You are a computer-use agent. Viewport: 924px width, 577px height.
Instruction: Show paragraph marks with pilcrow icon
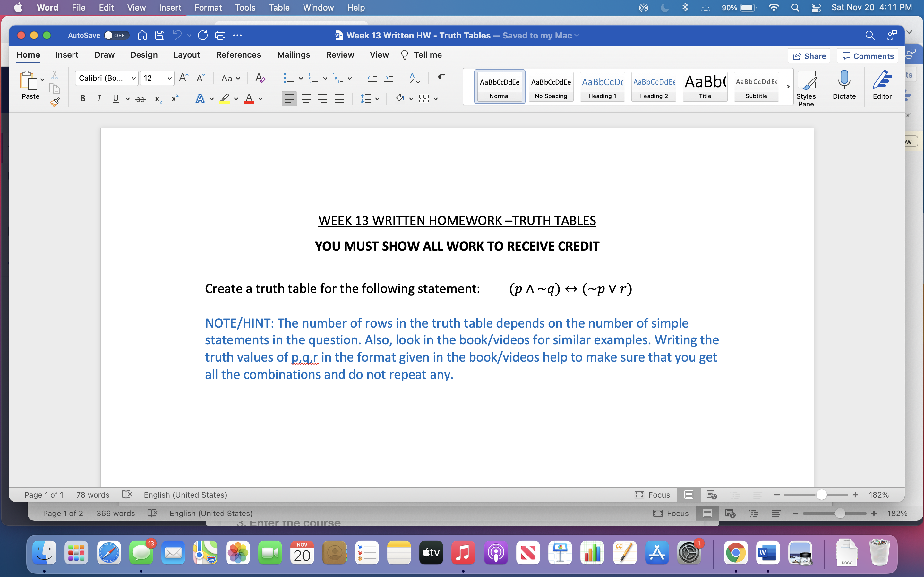click(441, 78)
